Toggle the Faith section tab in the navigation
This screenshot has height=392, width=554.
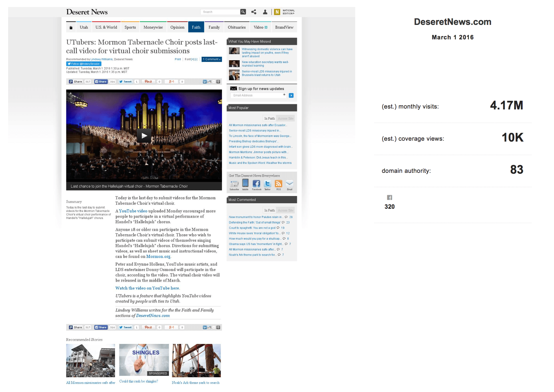coord(196,27)
